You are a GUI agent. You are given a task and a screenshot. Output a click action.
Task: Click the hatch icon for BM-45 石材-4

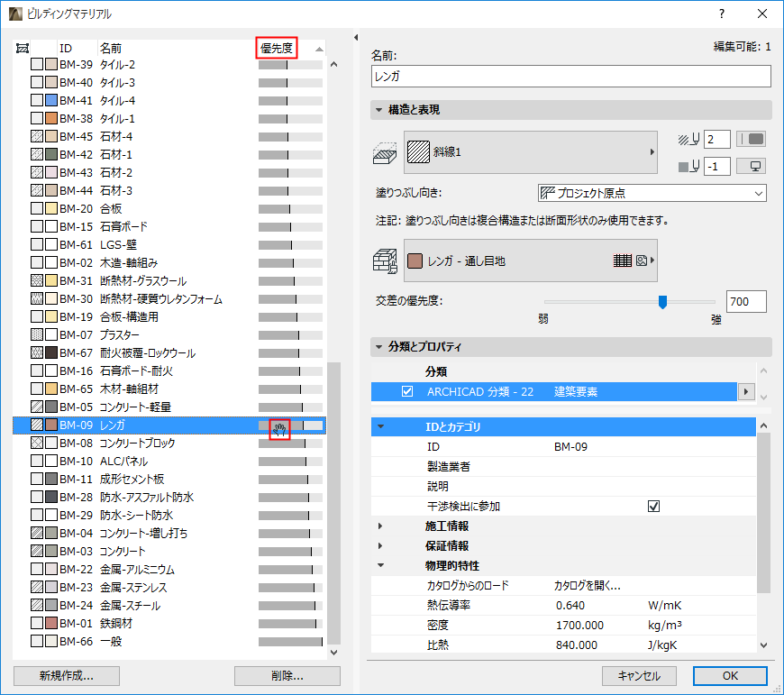coord(37,136)
